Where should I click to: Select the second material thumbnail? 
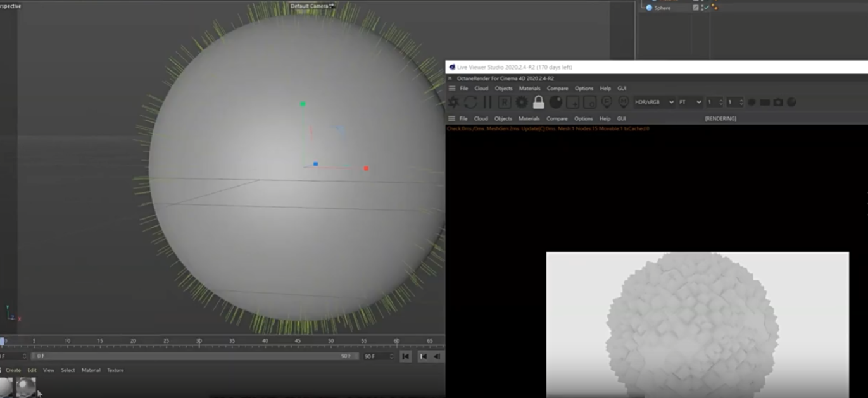(26, 387)
